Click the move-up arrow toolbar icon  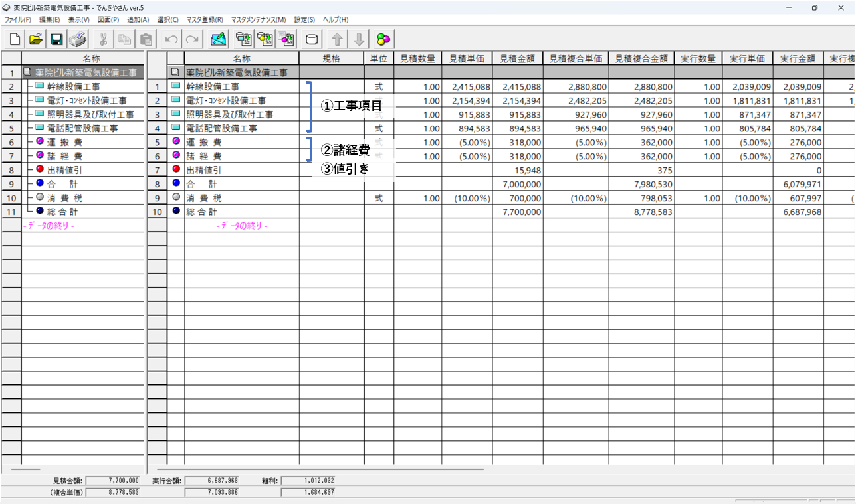pyautogui.click(x=338, y=39)
